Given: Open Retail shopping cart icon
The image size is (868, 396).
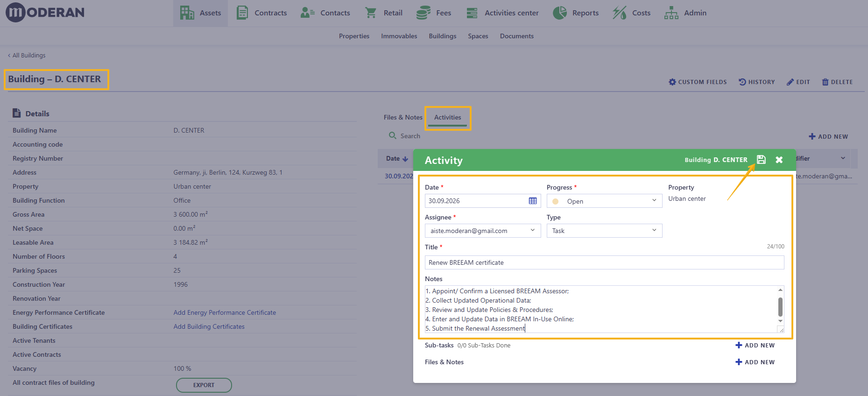Looking at the screenshot, I should pos(371,13).
